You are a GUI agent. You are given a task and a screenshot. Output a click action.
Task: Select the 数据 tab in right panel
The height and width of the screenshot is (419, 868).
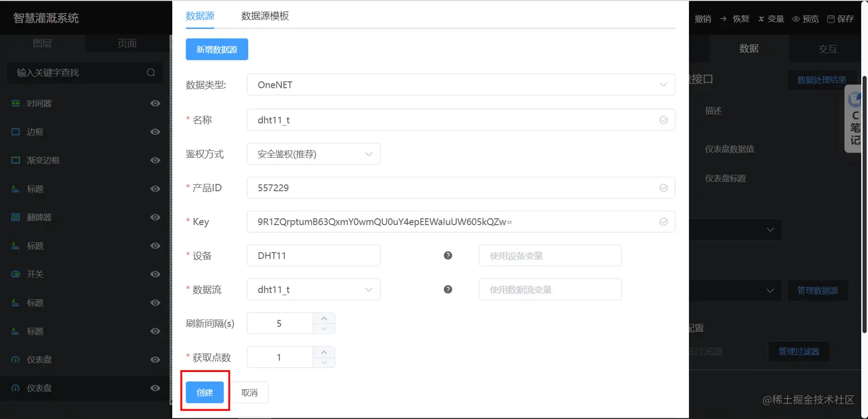[x=749, y=49]
